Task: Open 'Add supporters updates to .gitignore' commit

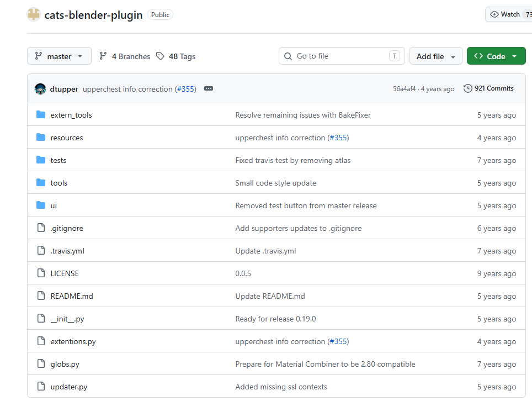Action: (x=299, y=228)
